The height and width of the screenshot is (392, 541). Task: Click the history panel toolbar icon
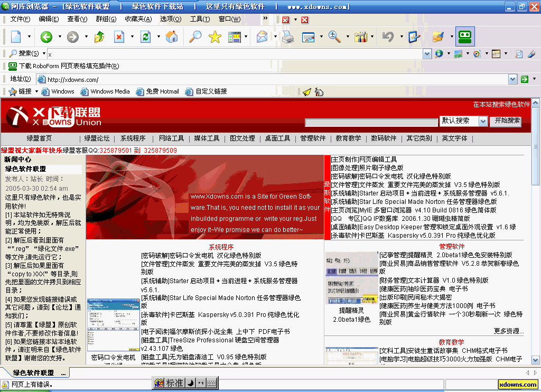coord(235,36)
